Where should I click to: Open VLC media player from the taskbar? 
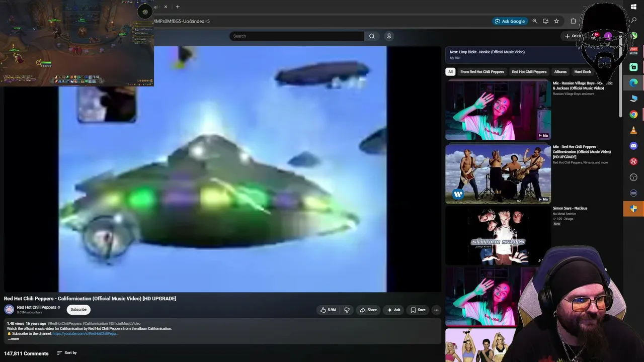click(x=633, y=130)
